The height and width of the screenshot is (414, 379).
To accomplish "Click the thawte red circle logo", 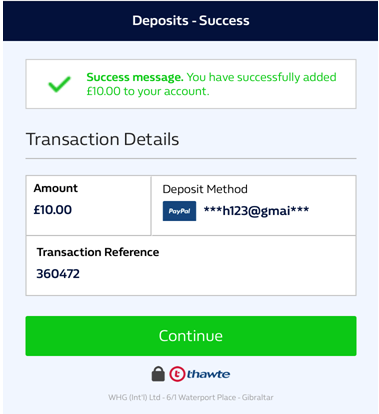I will (x=177, y=374).
